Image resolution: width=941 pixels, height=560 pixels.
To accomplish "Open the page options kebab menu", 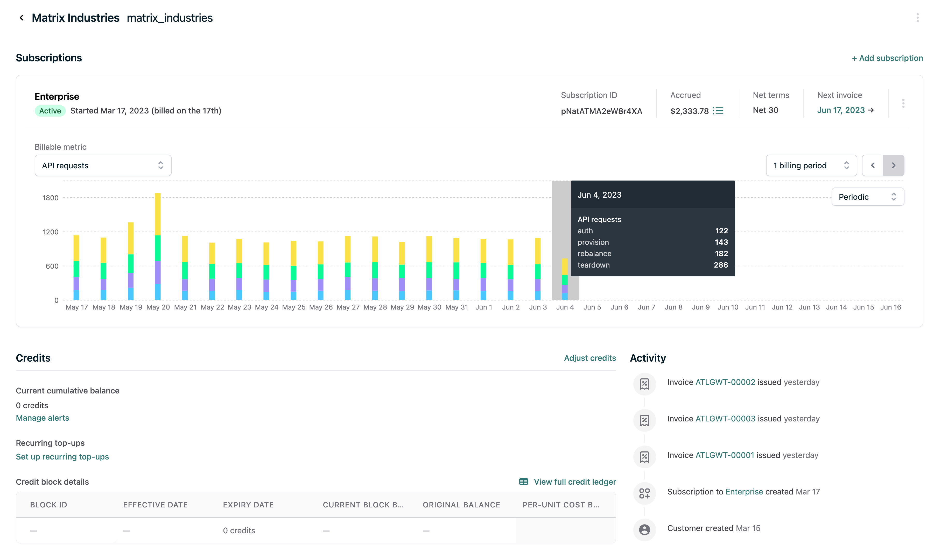I will pos(918,18).
